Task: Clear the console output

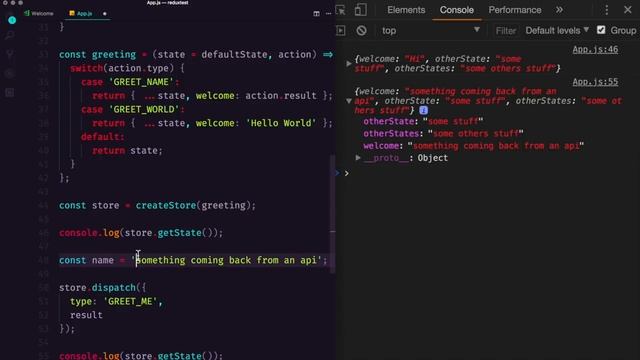Action: 361,31
